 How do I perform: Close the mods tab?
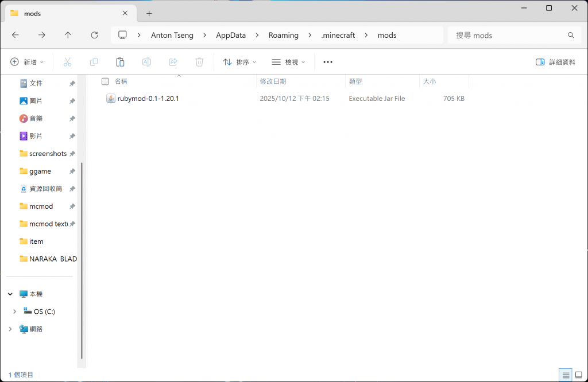(x=125, y=13)
